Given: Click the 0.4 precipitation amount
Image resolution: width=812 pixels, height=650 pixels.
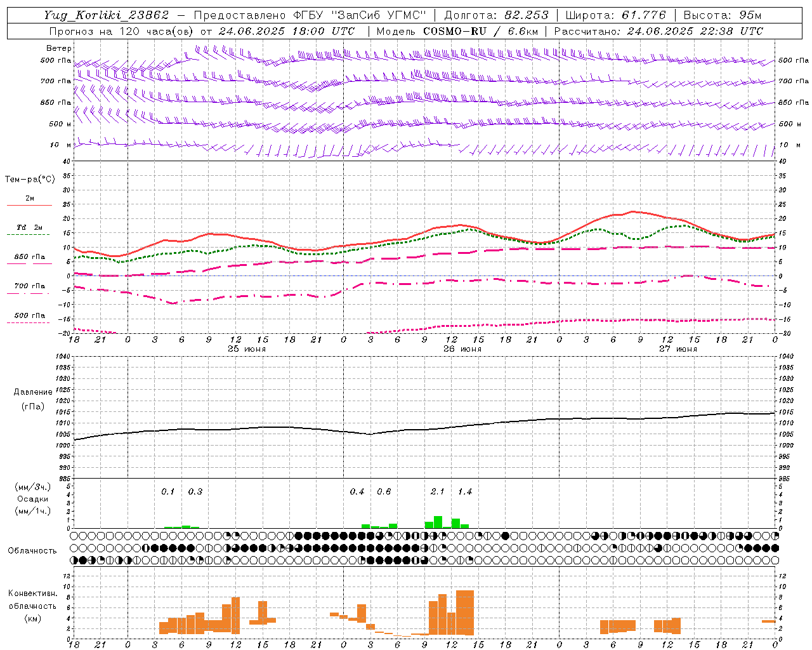Looking at the screenshot, I should (x=357, y=492).
